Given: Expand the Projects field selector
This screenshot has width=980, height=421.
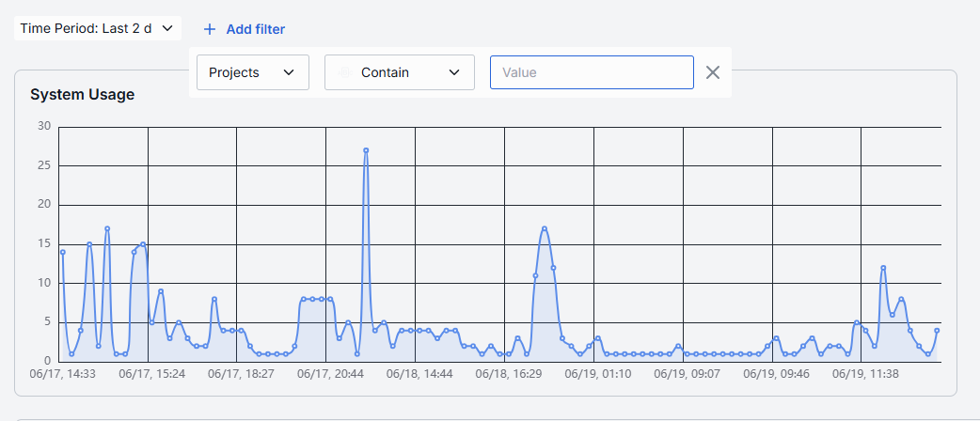Looking at the screenshot, I should click(253, 72).
